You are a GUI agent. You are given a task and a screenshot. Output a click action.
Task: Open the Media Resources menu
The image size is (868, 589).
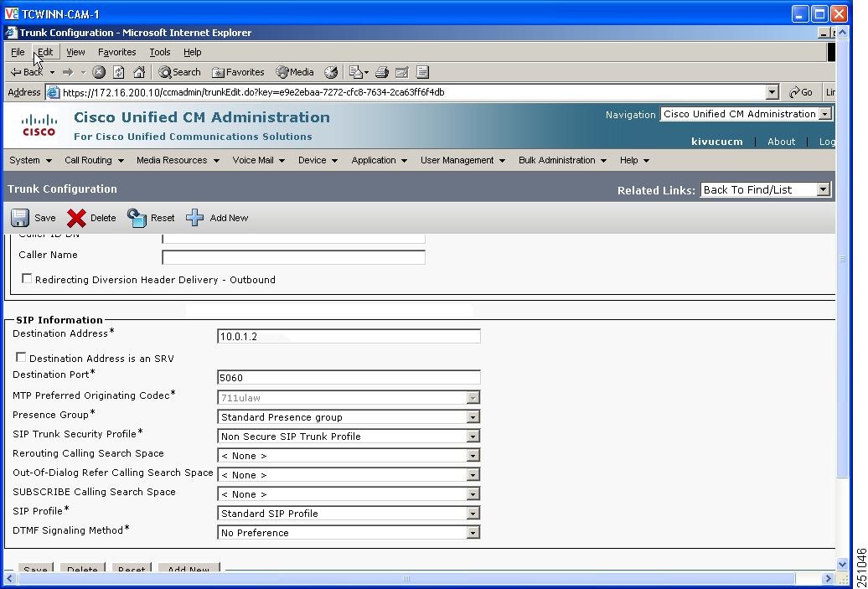tap(178, 160)
